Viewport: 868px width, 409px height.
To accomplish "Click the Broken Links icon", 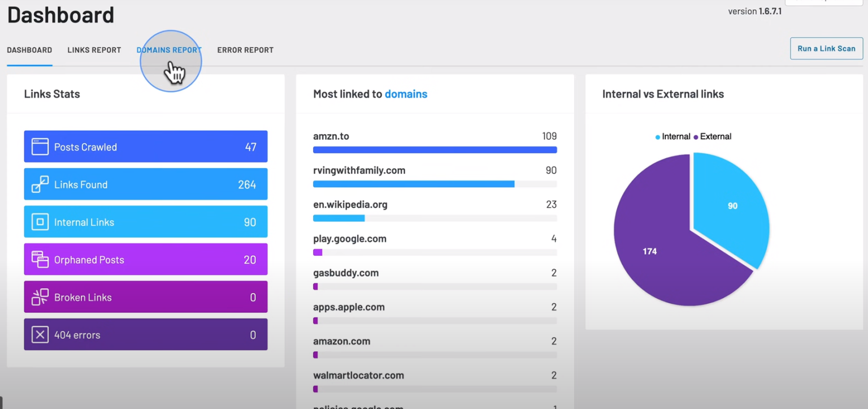I will pos(40,298).
